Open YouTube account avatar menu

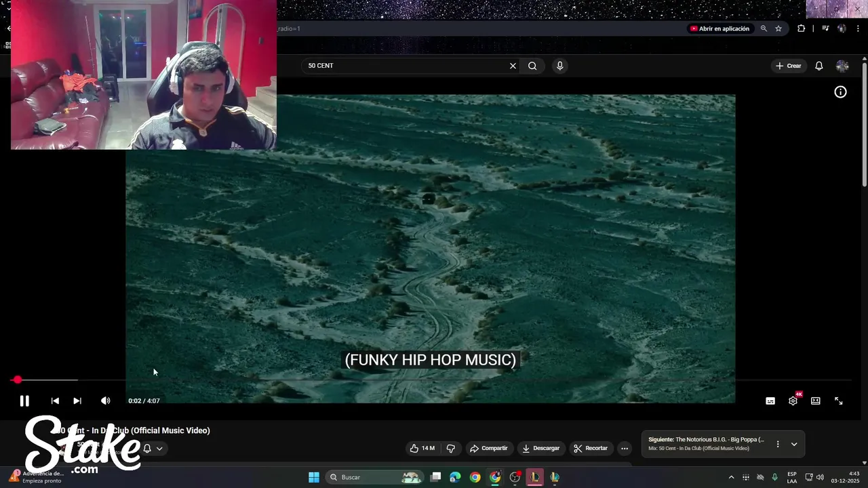[x=842, y=66]
